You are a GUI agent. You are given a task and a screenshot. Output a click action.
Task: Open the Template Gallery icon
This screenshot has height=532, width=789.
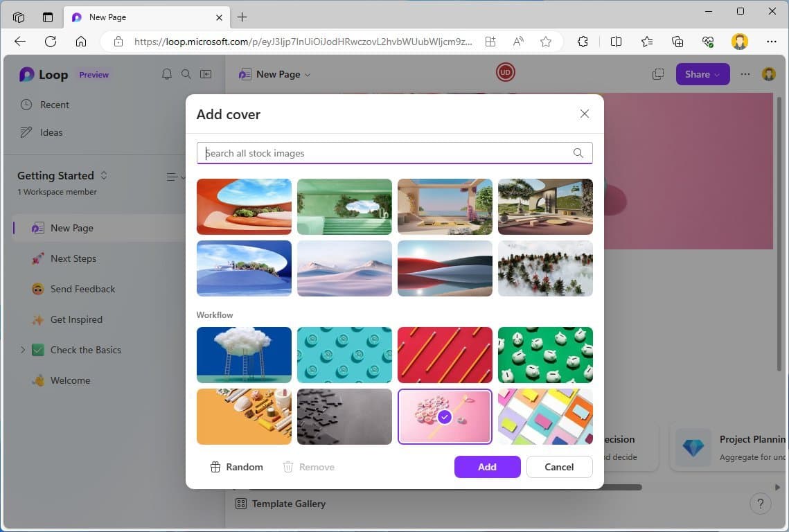point(241,504)
